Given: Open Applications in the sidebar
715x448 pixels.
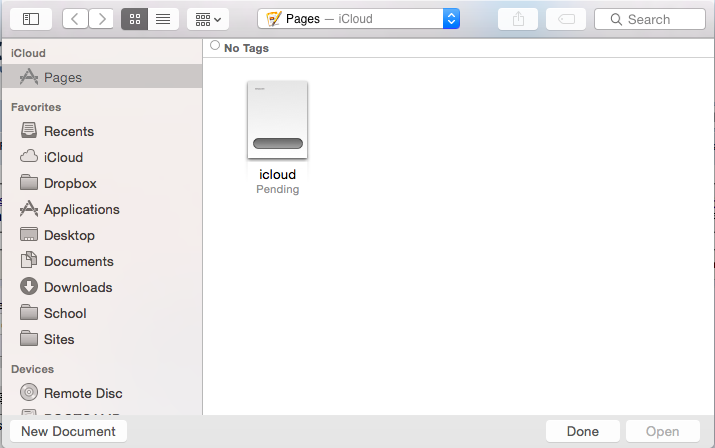Looking at the screenshot, I should 102,209.
